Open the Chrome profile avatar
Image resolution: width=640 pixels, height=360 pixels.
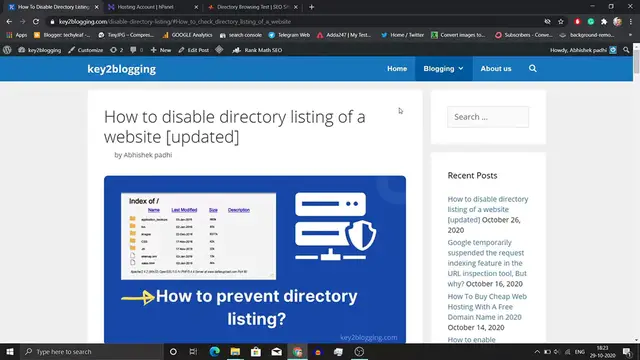tap(618, 22)
